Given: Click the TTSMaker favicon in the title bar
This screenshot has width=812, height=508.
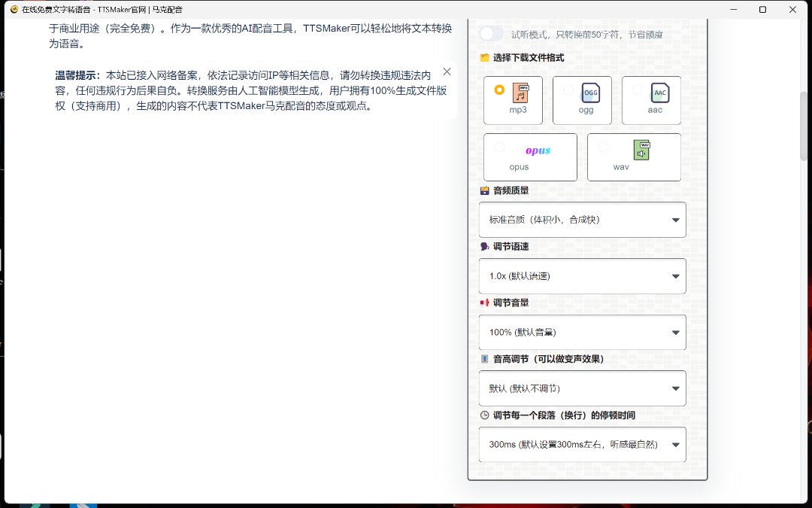Looking at the screenshot, I should click(x=14, y=10).
